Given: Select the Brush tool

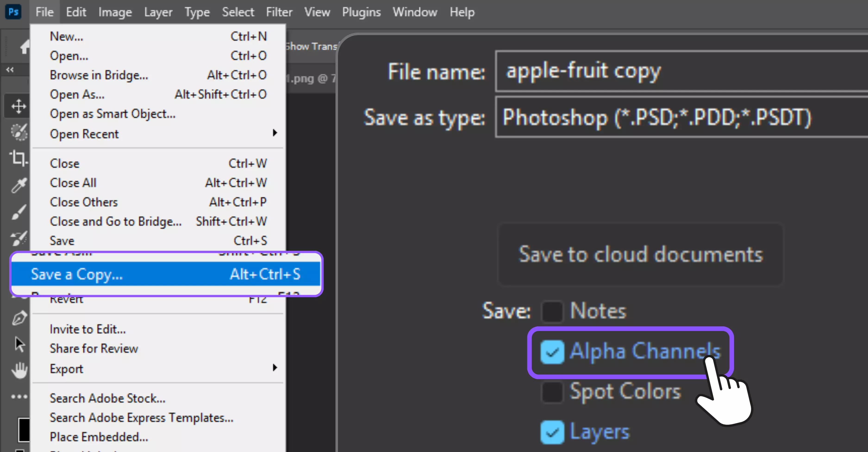Looking at the screenshot, I should [x=19, y=212].
